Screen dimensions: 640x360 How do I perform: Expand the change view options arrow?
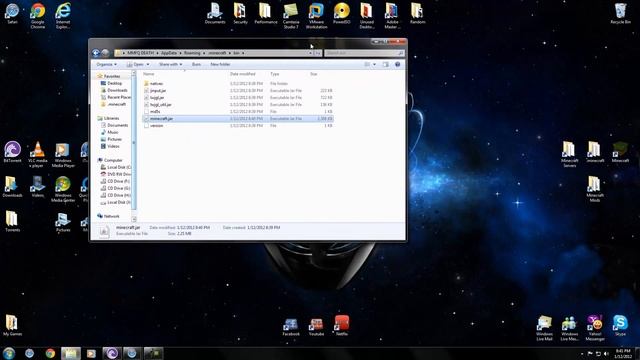374,64
